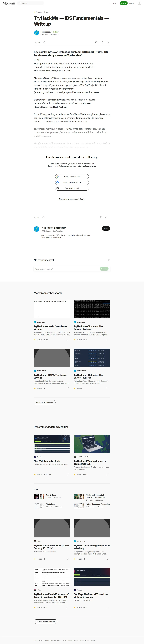Open the github.com link in author bio
The width and height of the screenshot is (144, 644).
point(51,238)
